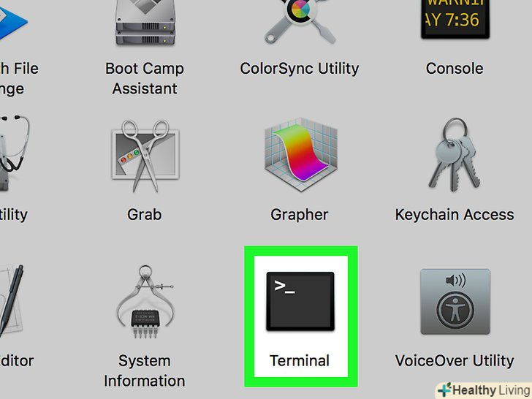Open the ColorSync Utility icon
Screen dimensions: 532x399
point(300,22)
